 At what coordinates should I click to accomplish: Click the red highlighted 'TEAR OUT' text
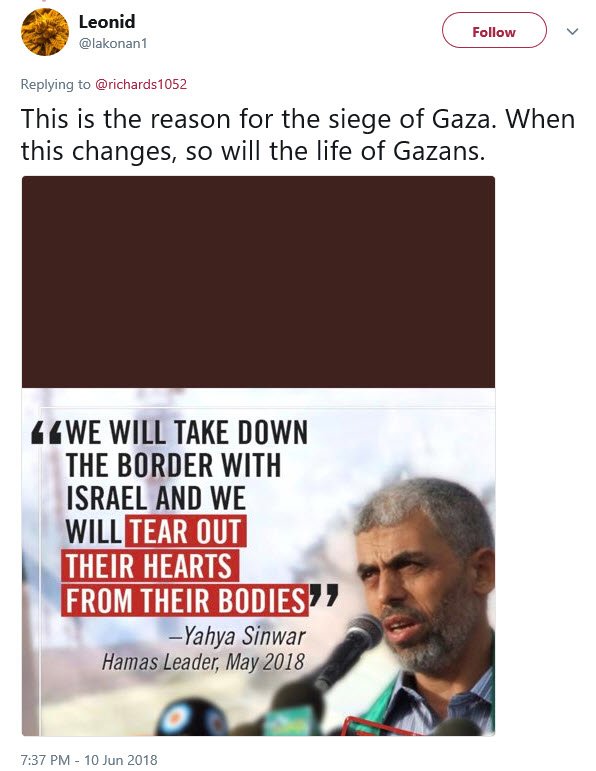pos(185,531)
